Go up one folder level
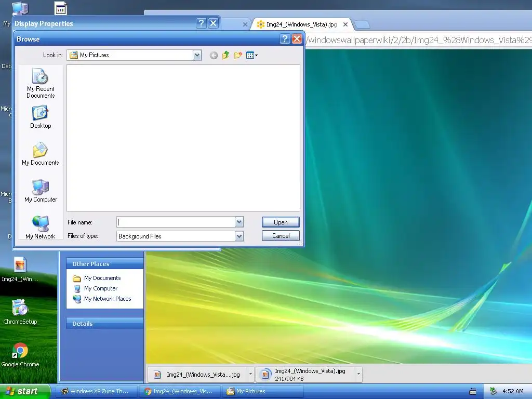This screenshot has height=399, width=532. [225, 55]
